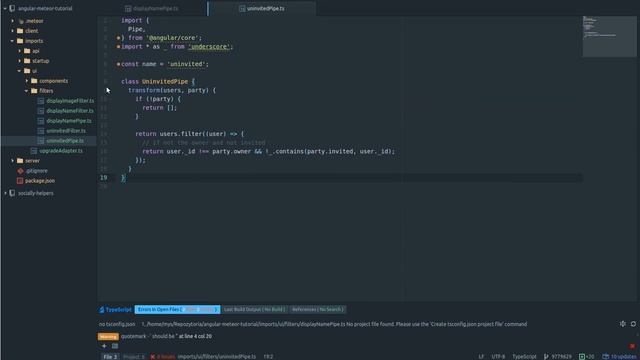The width and height of the screenshot is (640, 360).
Task: Click the 'underscore' import string
Action: click(209, 47)
